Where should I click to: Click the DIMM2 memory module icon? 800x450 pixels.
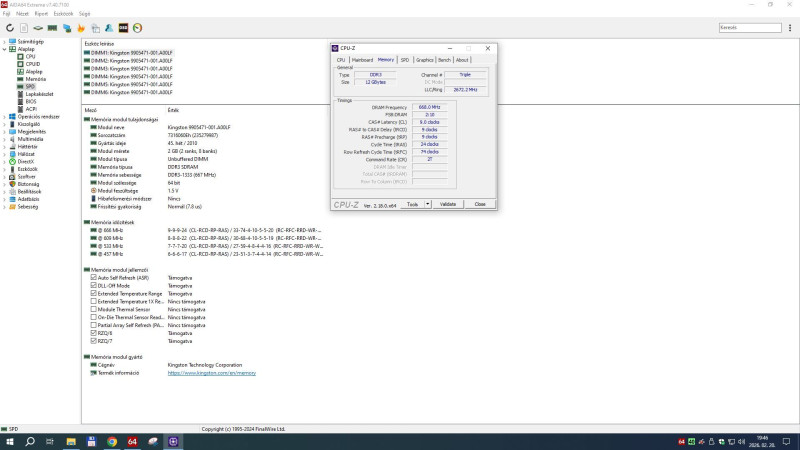[87, 61]
